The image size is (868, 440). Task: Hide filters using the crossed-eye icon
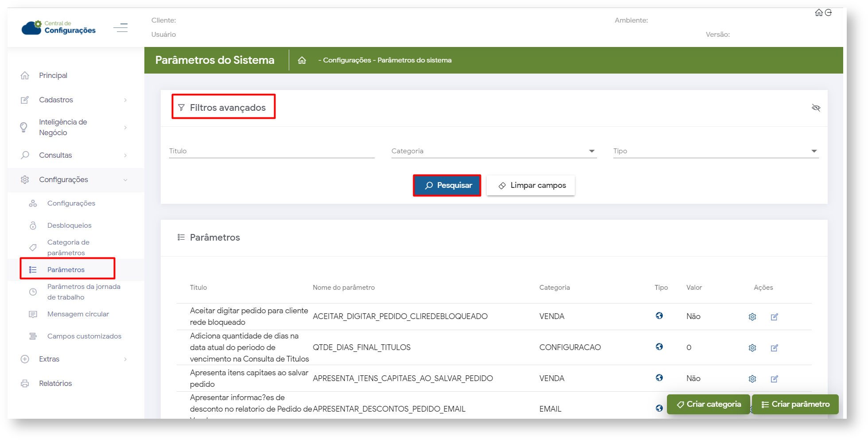click(816, 108)
